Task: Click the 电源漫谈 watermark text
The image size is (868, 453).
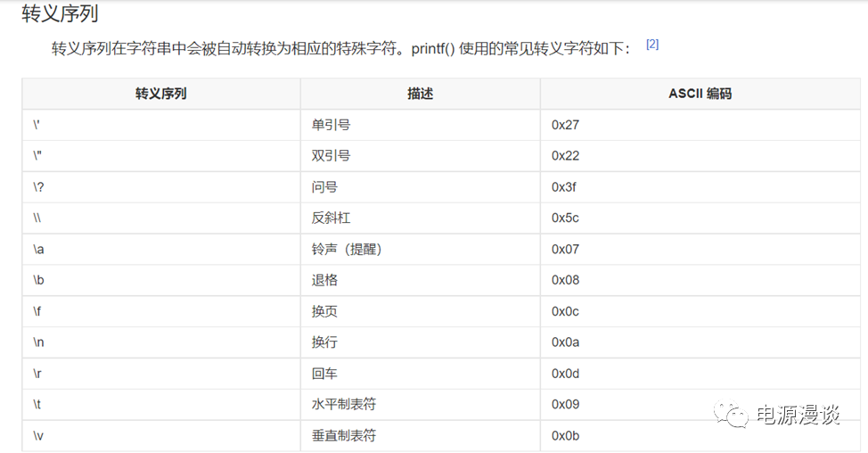Action: [x=798, y=415]
